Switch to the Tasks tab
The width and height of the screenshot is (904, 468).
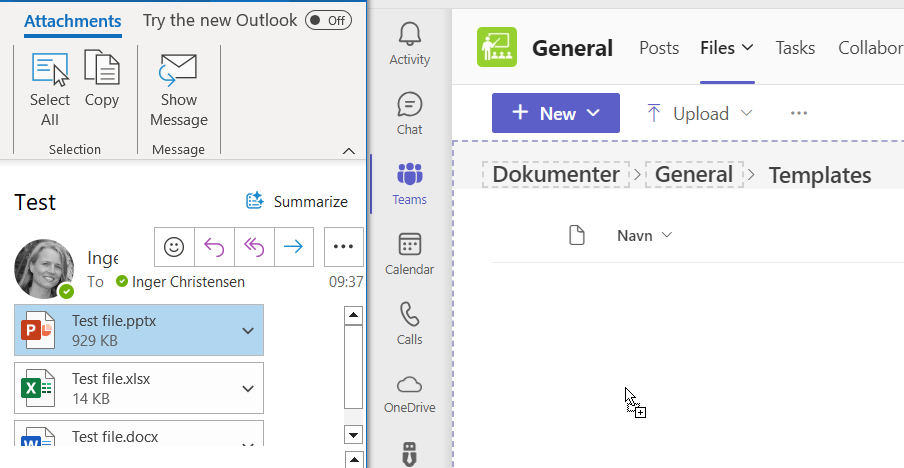[795, 47]
